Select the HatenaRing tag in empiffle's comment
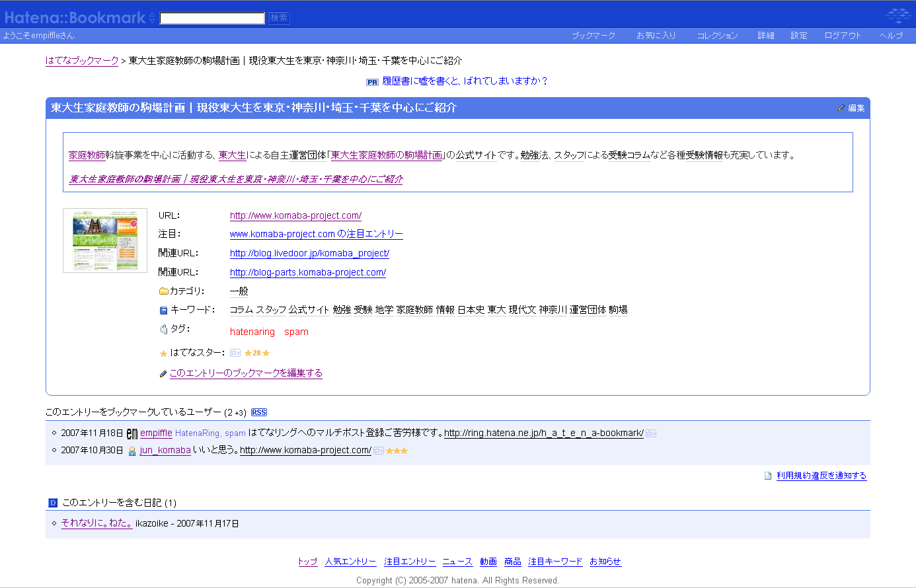This screenshot has width=916, height=588. pyautogui.click(x=198, y=433)
